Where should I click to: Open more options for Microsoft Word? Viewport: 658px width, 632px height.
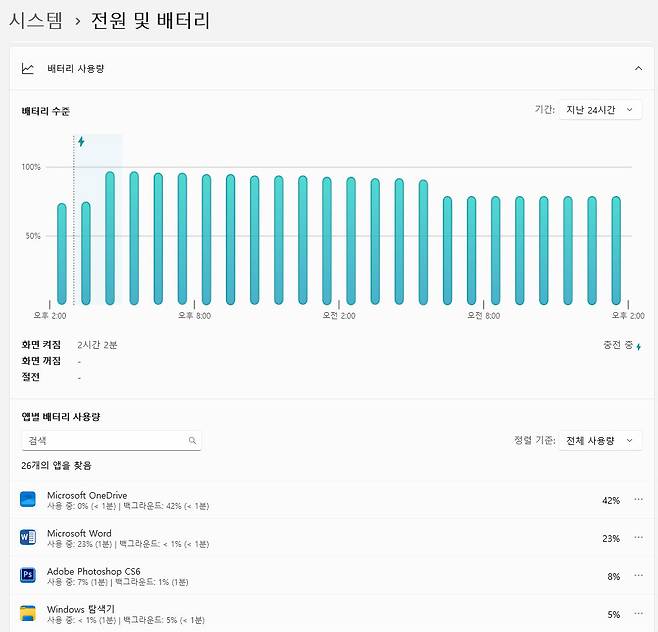tap(639, 538)
